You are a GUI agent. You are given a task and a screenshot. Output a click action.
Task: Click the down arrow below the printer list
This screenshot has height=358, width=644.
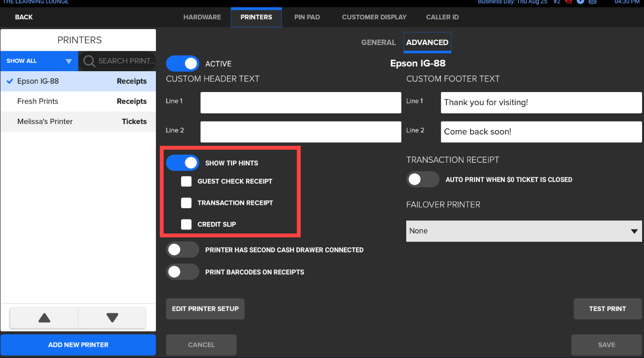(112, 318)
